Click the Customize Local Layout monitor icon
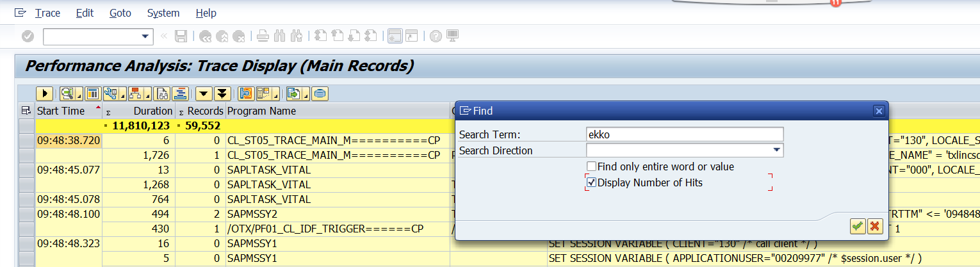 (452, 36)
